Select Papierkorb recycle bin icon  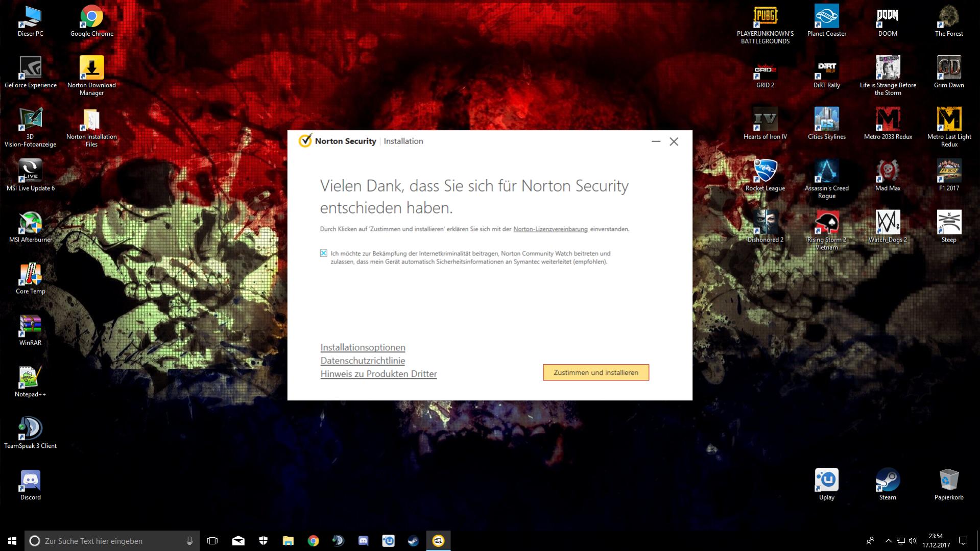coord(949,485)
